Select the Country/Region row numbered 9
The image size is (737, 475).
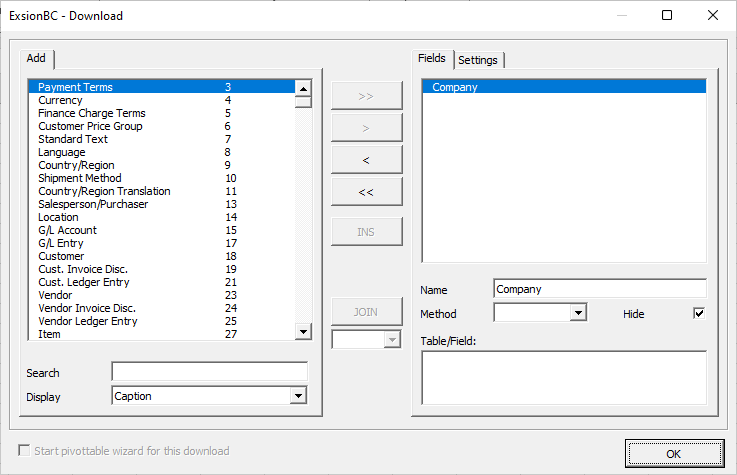click(x=162, y=165)
